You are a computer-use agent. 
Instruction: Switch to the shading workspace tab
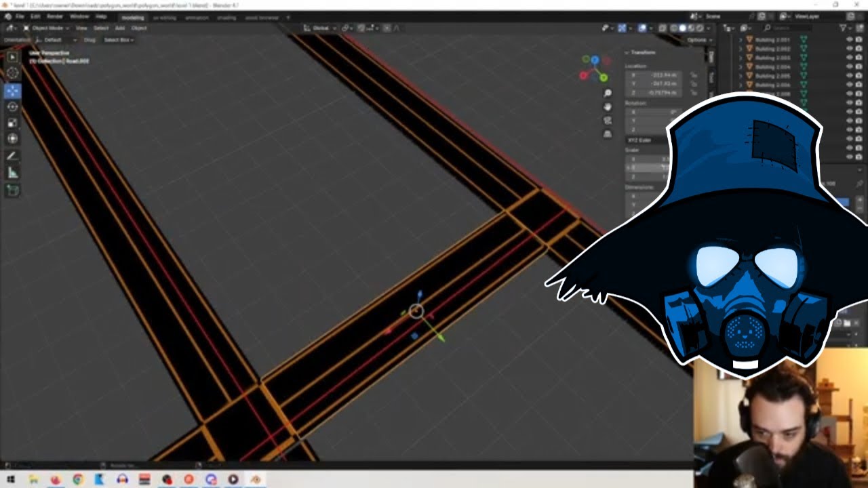point(226,18)
